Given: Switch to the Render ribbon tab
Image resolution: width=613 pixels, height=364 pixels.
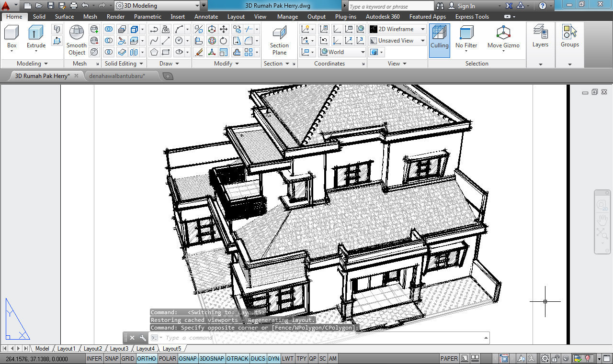Looking at the screenshot, I should pos(115,17).
